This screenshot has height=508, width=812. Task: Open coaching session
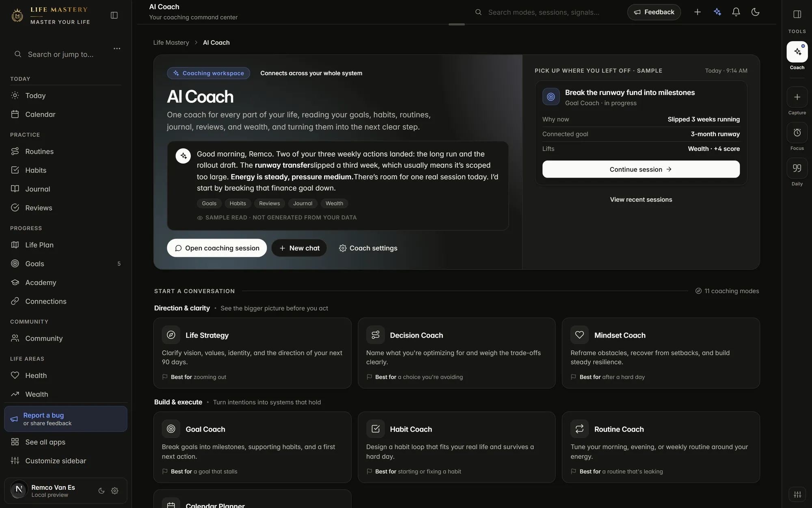click(217, 248)
